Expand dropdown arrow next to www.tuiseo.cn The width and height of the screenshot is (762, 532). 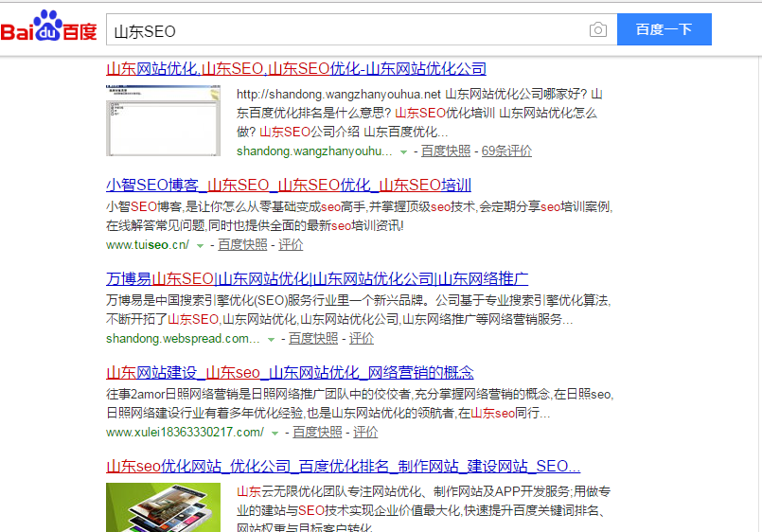point(200,245)
